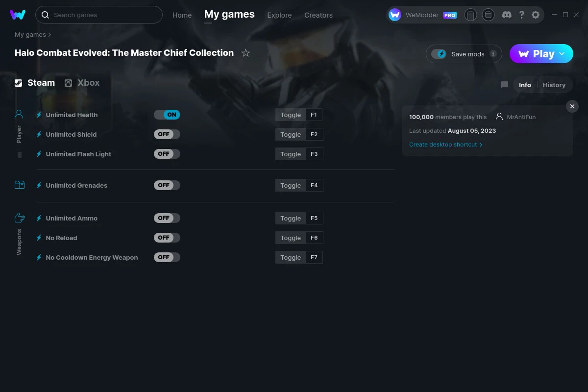Screen dimensions: 588x392
Task: Switch to the Xbox platform tab
Action: point(82,83)
